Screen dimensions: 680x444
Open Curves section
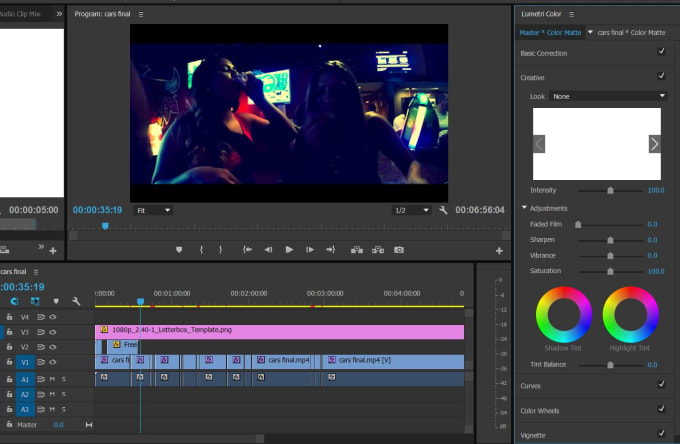pos(530,386)
